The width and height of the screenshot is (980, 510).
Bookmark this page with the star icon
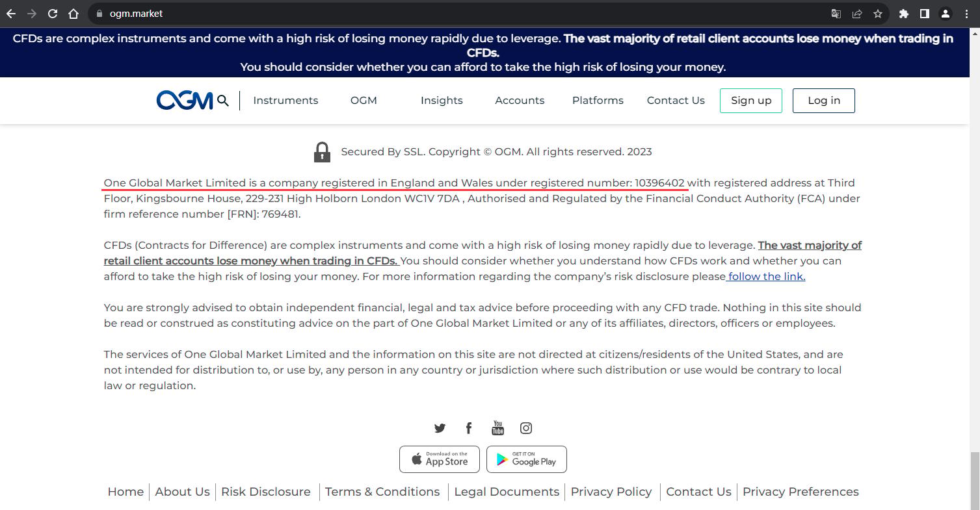pyautogui.click(x=878, y=14)
